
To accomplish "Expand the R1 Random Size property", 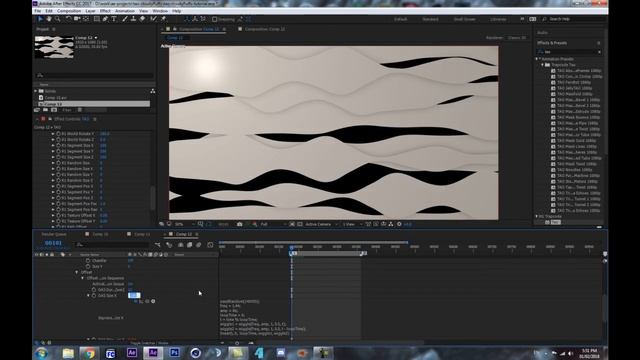I will pyautogui.click(x=53, y=163).
